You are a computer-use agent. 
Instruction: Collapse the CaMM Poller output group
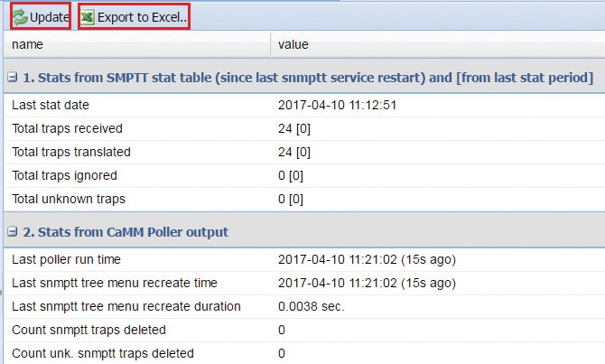coord(13,232)
